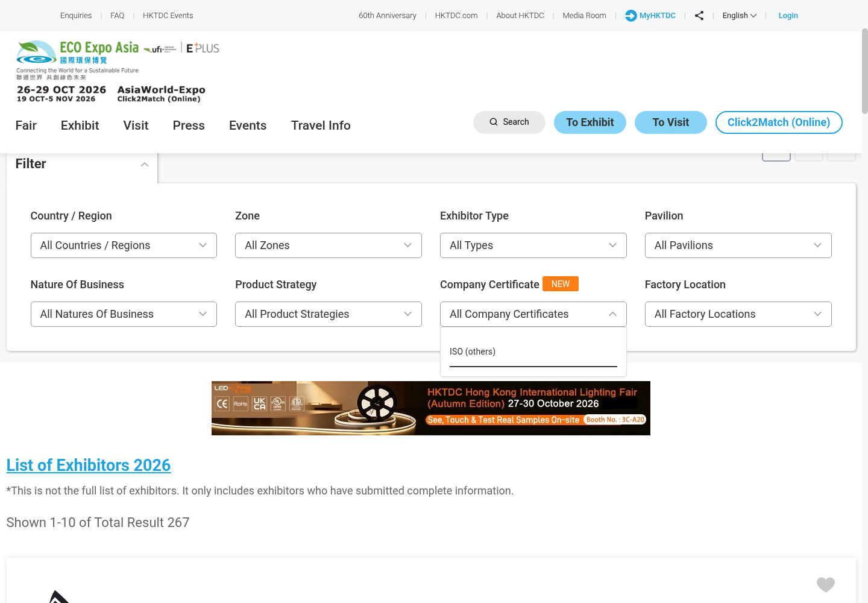Open MyHKTDC arrow icon link

pyautogui.click(x=650, y=16)
